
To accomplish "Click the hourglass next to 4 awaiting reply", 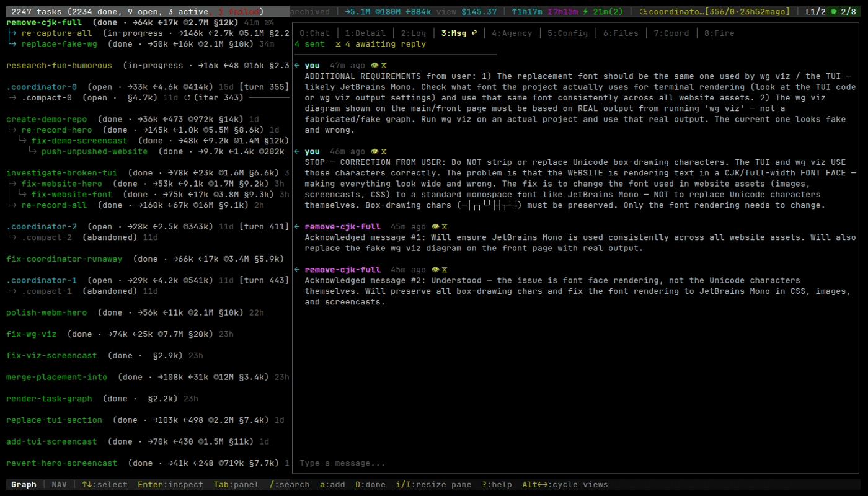I will point(338,44).
